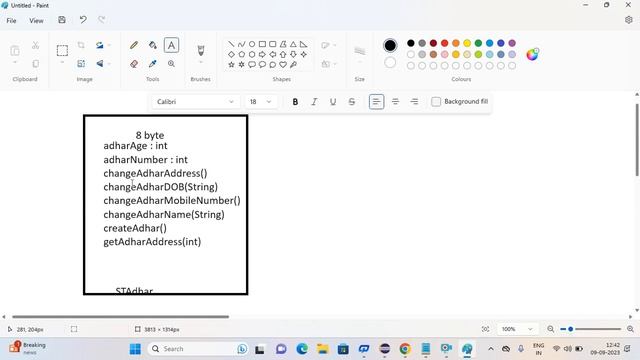Select the Text tool
Screen dimensions: 640x360
171,45
